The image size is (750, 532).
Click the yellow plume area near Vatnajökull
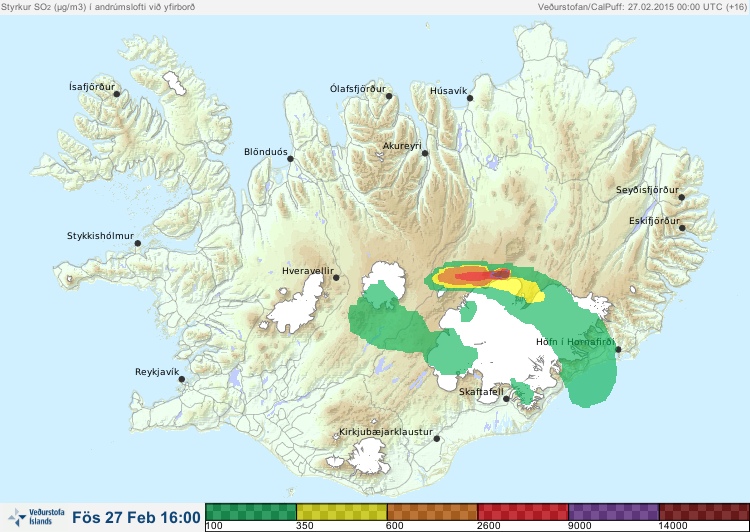coord(519,288)
